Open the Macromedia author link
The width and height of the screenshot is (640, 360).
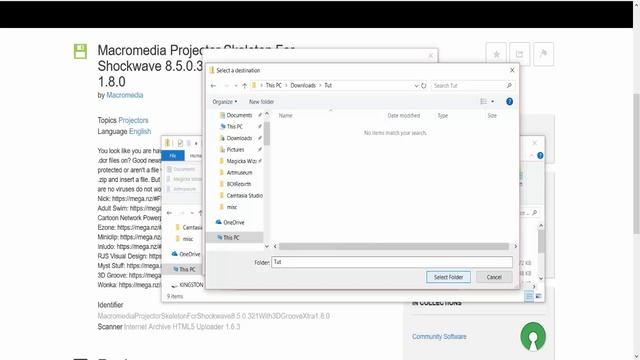[x=124, y=95]
